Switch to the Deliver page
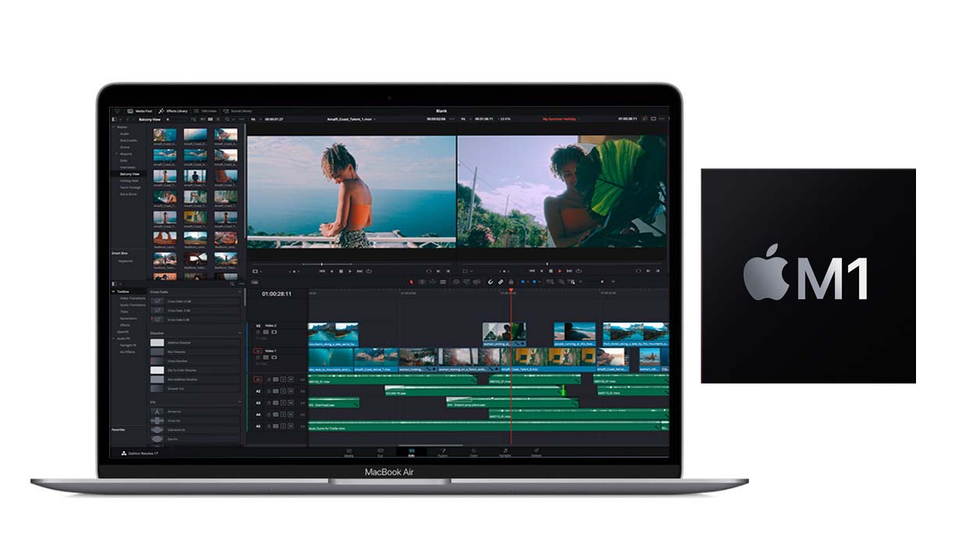Screen dimensions: 980x552 [536, 453]
